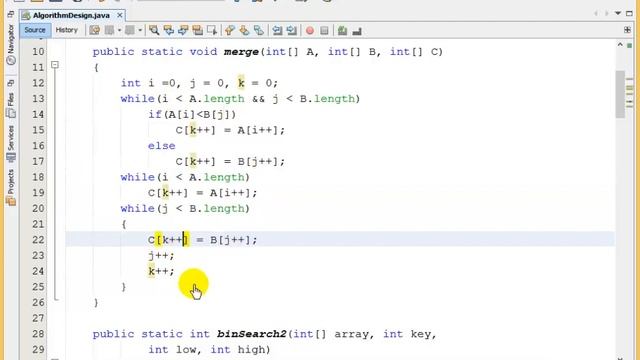640x360 pixels.
Task: Click the scroll up arrow of the editor
Action: [x=620, y=44]
